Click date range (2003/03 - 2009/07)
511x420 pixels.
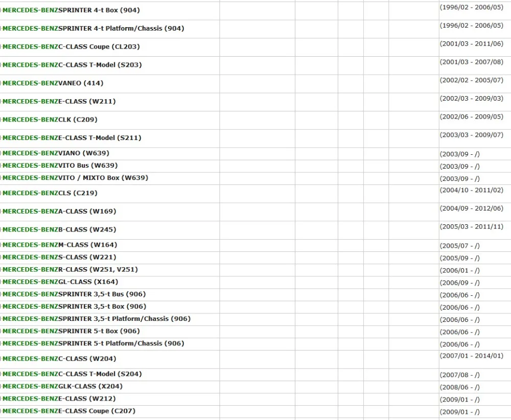point(472,135)
